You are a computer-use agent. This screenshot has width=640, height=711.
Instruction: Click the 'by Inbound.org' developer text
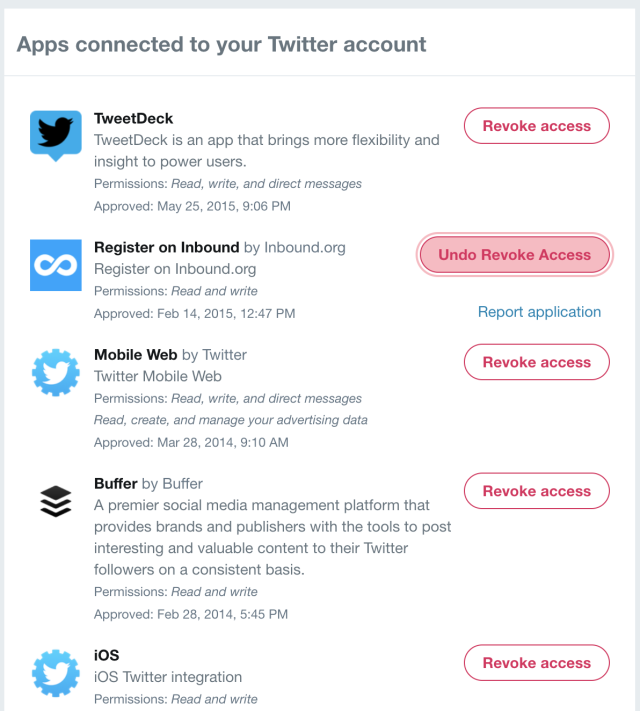coord(295,248)
